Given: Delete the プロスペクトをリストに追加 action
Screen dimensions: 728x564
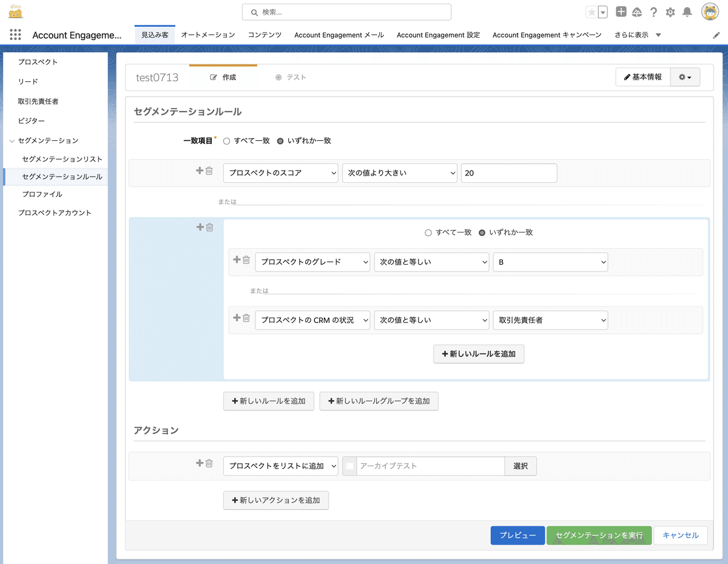Looking at the screenshot, I should pos(209,463).
